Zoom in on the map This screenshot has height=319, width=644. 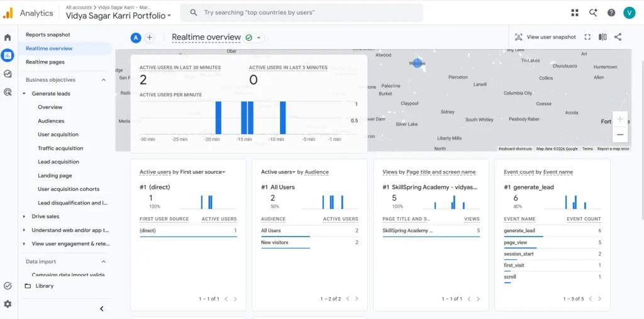[x=619, y=119]
